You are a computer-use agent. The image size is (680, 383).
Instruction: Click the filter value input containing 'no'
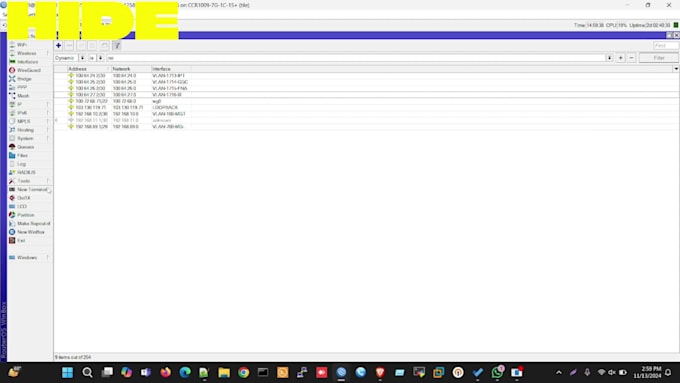coord(356,58)
